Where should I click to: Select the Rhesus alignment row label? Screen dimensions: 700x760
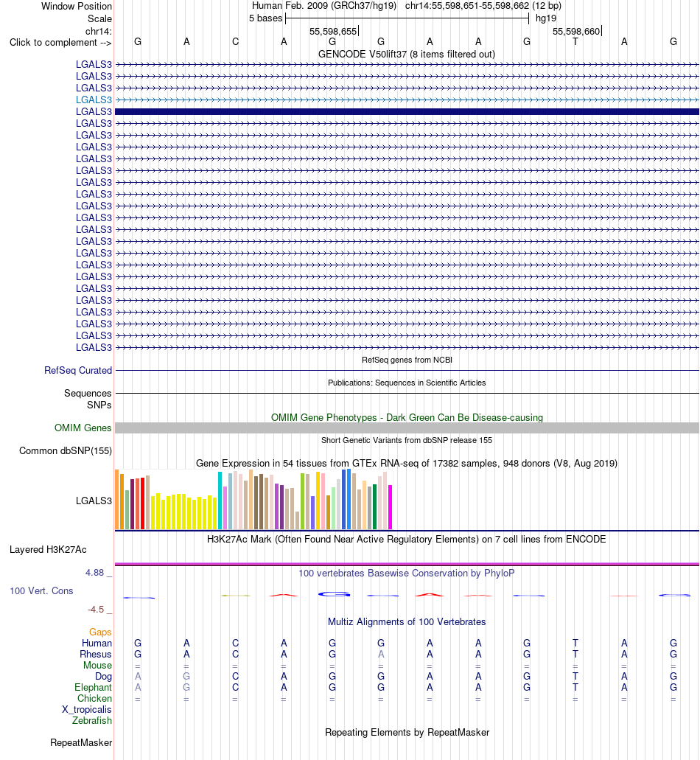pyautogui.click(x=96, y=655)
